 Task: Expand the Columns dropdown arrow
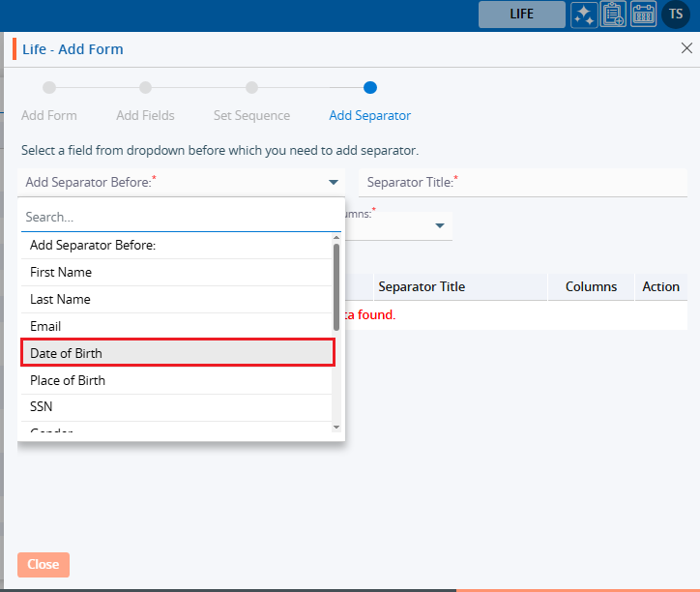tap(439, 225)
